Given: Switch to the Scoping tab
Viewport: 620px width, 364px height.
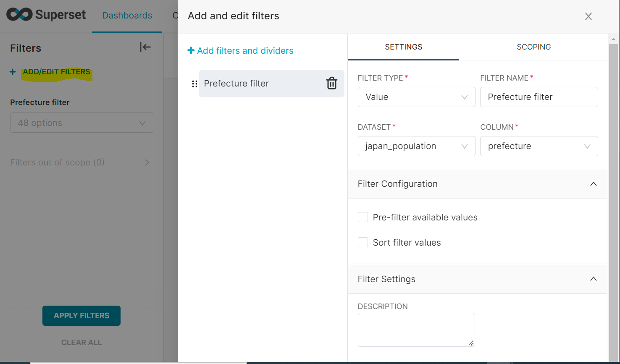Looking at the screenshot, I should coord(533,47).
